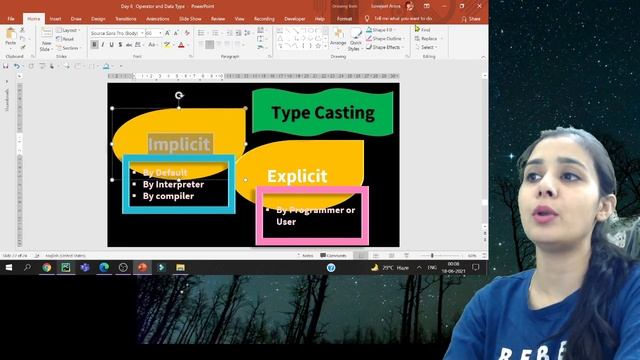Screen dimensions: 640x360
Task: Click the Share button
Action: click(x=470, y=19)
